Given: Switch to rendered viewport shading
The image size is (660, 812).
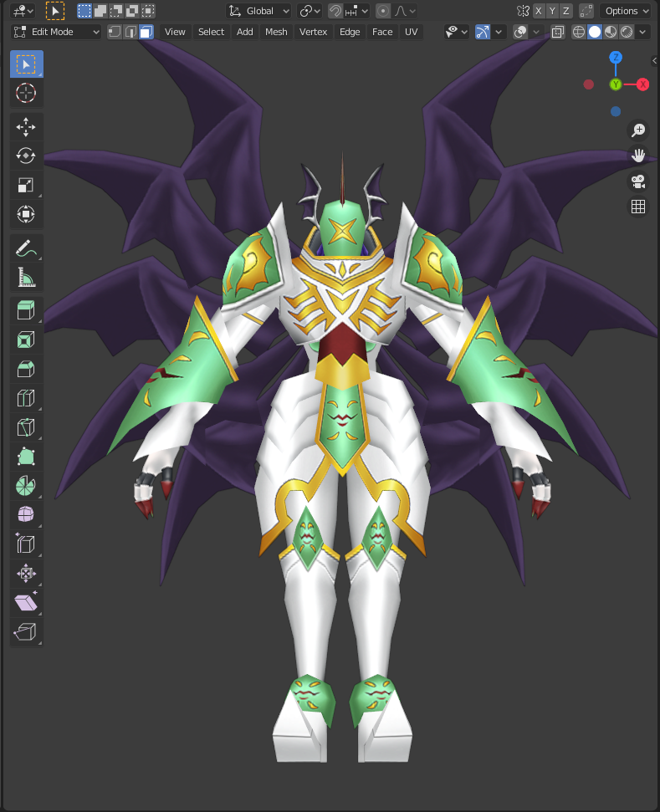Looking at the screenshot, I should tap(627, 32).
